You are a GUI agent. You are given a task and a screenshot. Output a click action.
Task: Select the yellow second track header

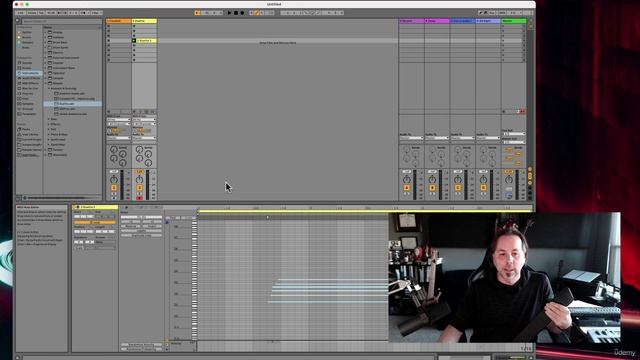pyautogui.click(x=144, y=21)
